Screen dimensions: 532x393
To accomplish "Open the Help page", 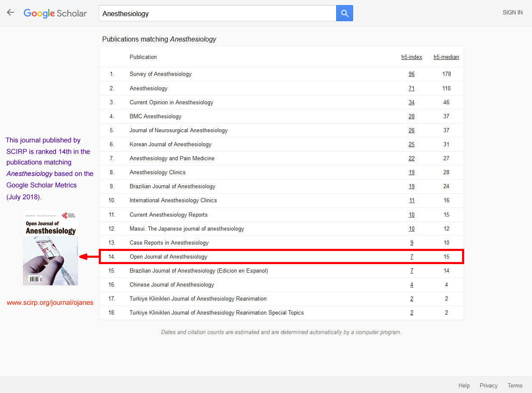I will click(x=464, y=385).
